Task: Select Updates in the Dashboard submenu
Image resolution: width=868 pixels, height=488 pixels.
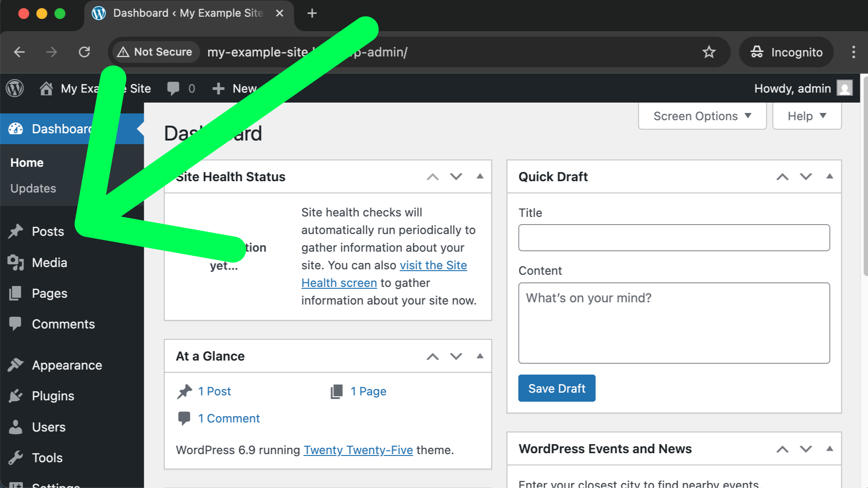Action: (33, 188)
